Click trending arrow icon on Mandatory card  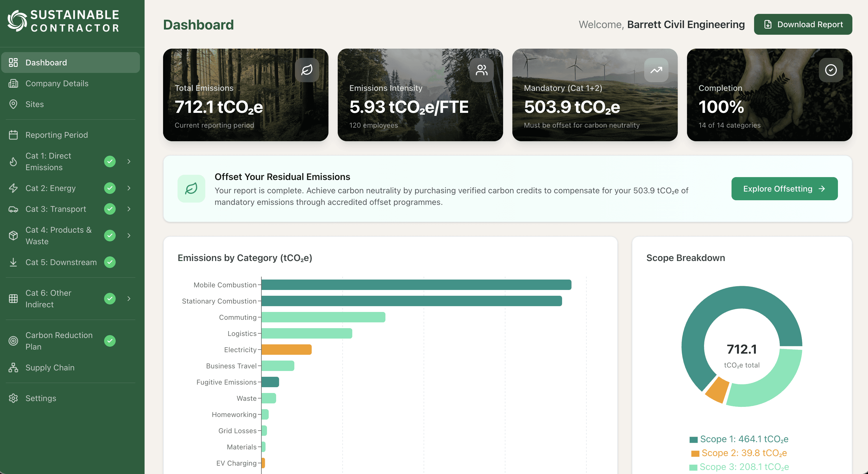656,70
